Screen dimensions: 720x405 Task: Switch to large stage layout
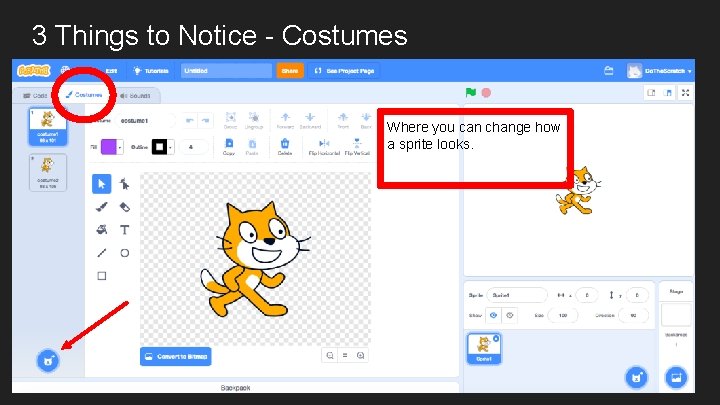click(668, 93)
